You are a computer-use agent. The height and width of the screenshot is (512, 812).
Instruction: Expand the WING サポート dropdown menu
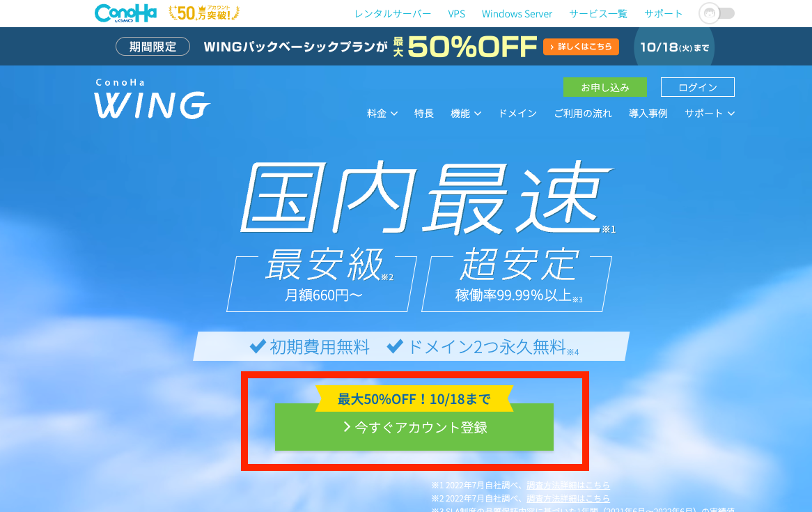(710, 114)
